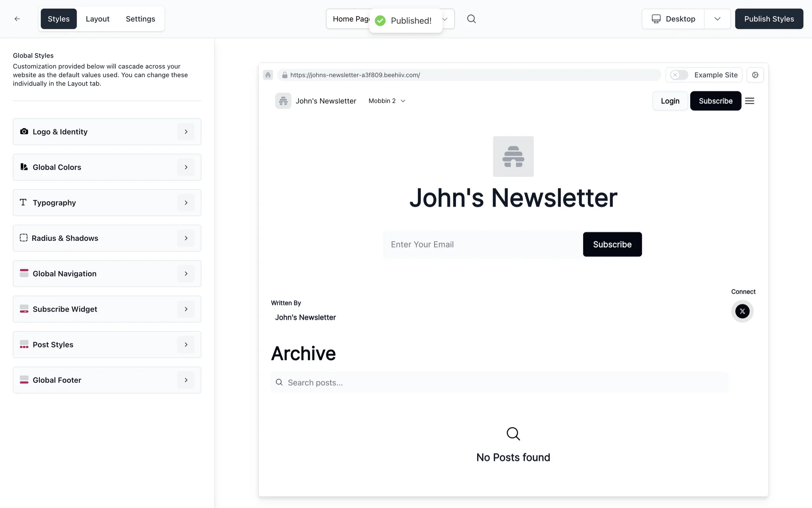The width and height of the screenshot is (812, 508).
Task: Click the Login button in preview
Action: click(x=670, y=101)
